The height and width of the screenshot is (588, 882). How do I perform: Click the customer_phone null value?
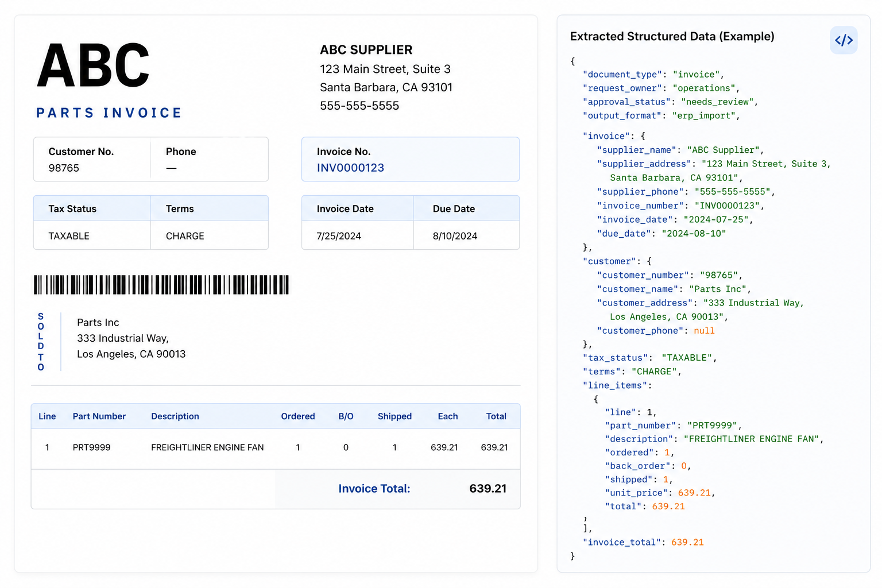704,330
